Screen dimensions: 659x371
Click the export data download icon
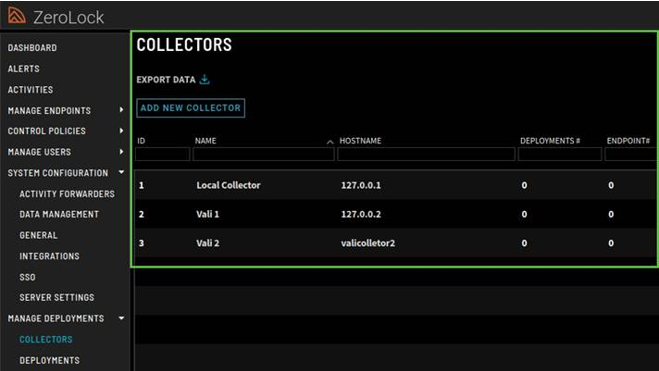204,79
